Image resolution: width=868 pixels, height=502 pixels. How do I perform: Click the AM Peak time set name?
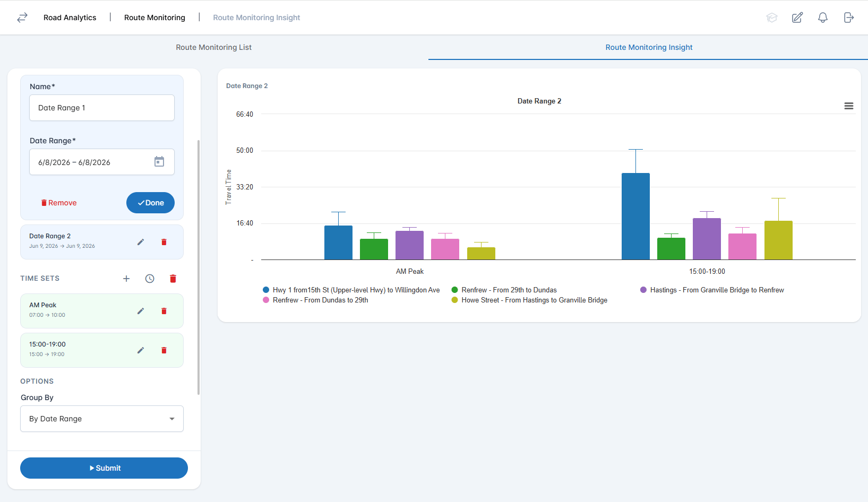pyautogui.click(x=42, y=305)
